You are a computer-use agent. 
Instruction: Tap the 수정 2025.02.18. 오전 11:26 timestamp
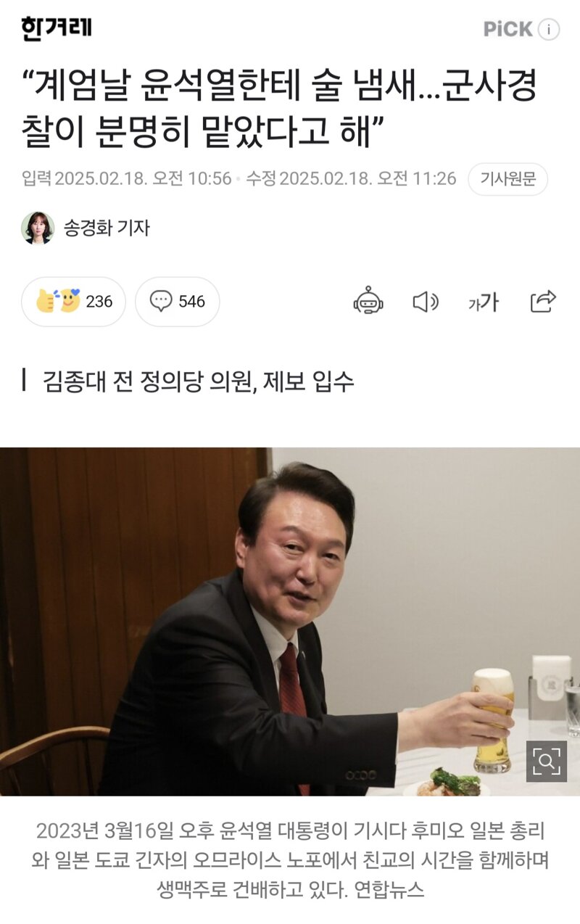coord(351,178)
